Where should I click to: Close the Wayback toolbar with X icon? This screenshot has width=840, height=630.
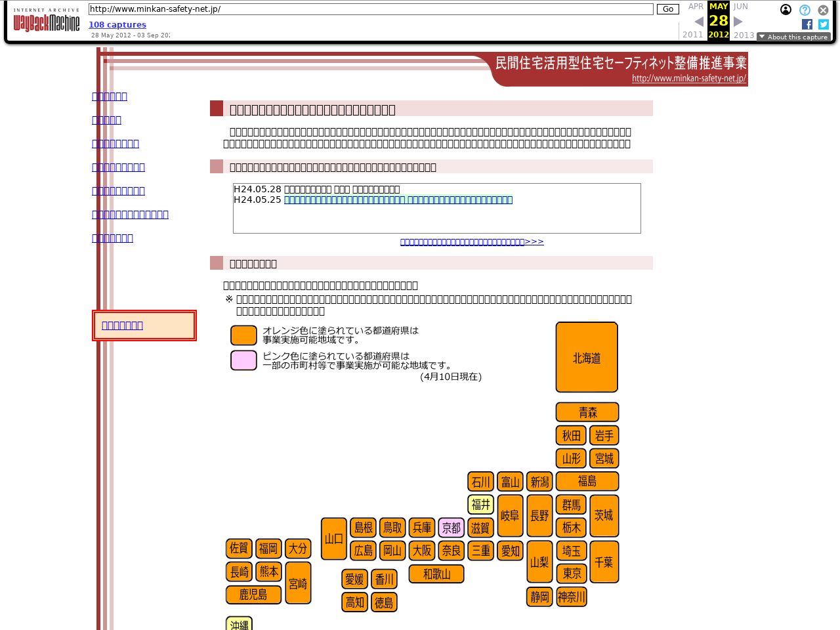[x=823, y=10]
